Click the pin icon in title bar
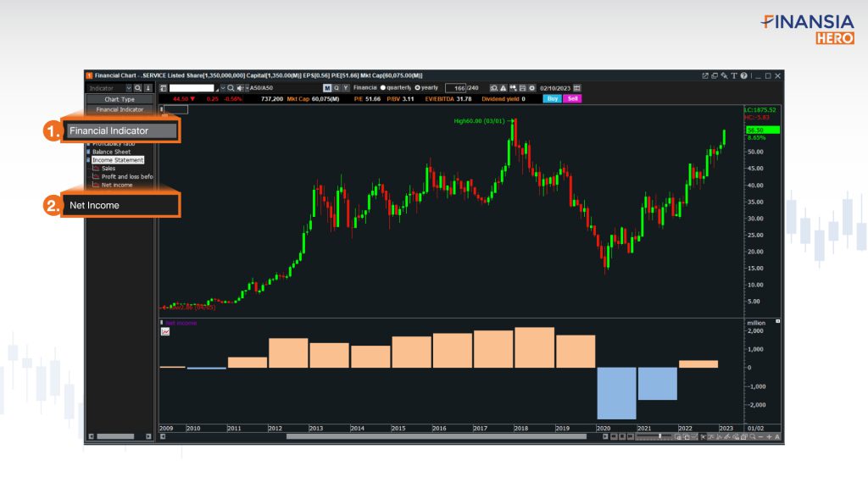Viewport: 868px width, 488px height. point(724,75)
